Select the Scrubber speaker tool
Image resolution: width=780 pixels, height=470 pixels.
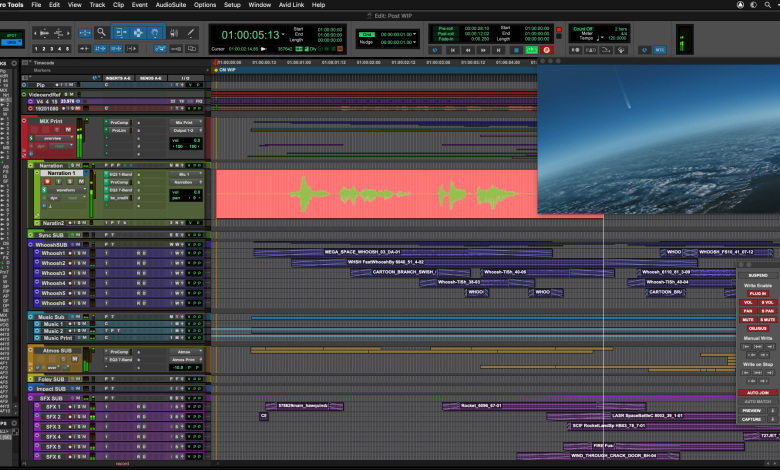click(x=175, y=32)
